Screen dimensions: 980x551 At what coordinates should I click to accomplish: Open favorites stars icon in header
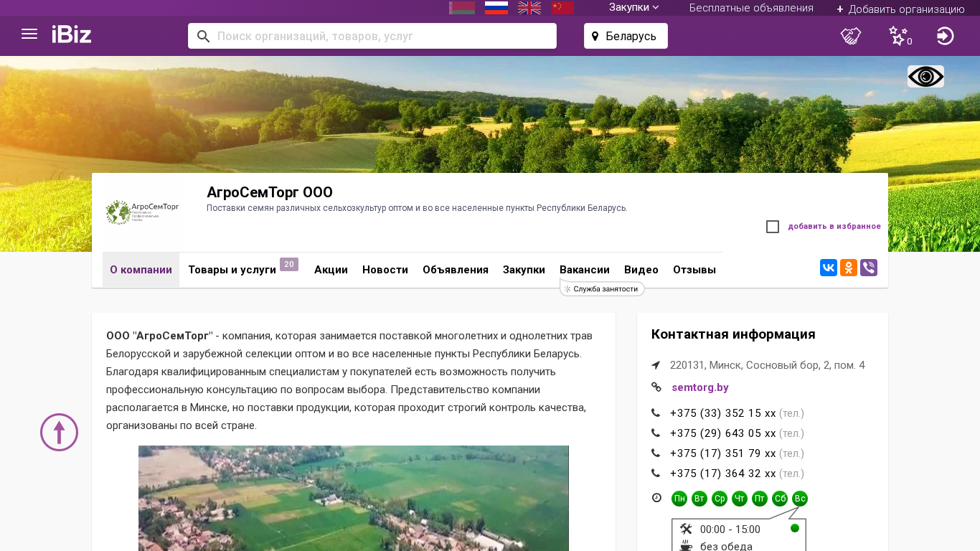[x=898, y=35]
